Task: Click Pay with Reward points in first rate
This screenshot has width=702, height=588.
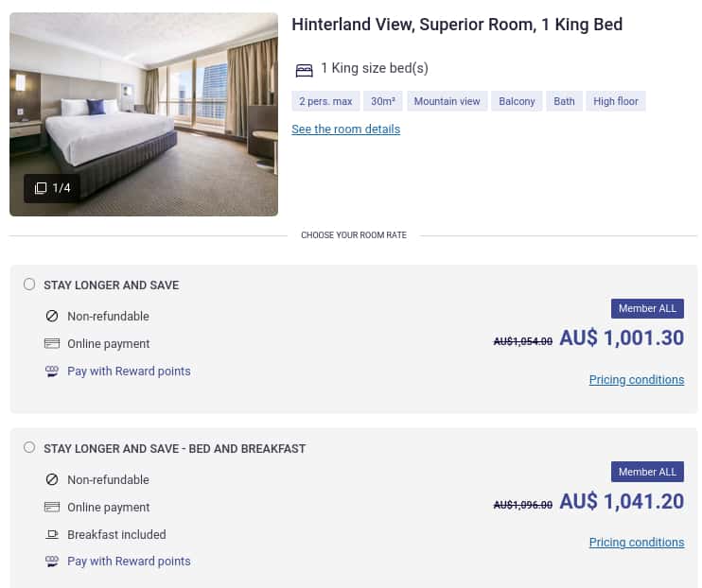Action: coord(129,372)
